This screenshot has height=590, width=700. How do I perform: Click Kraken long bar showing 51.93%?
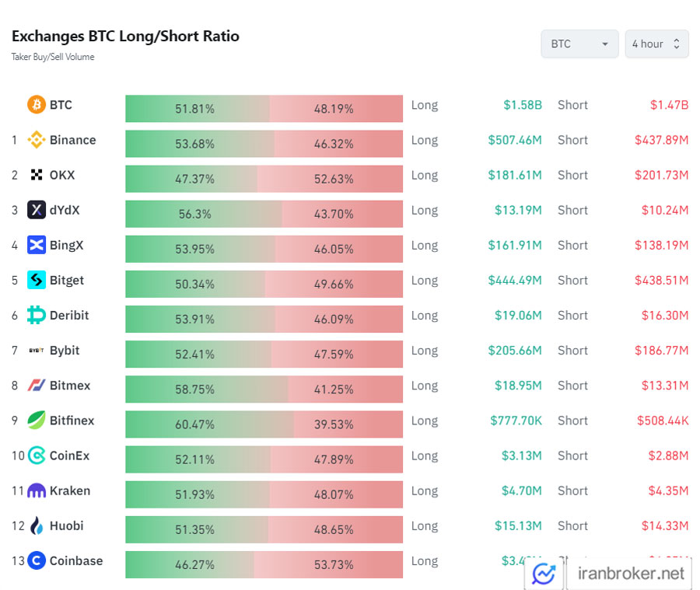[198, 494]
